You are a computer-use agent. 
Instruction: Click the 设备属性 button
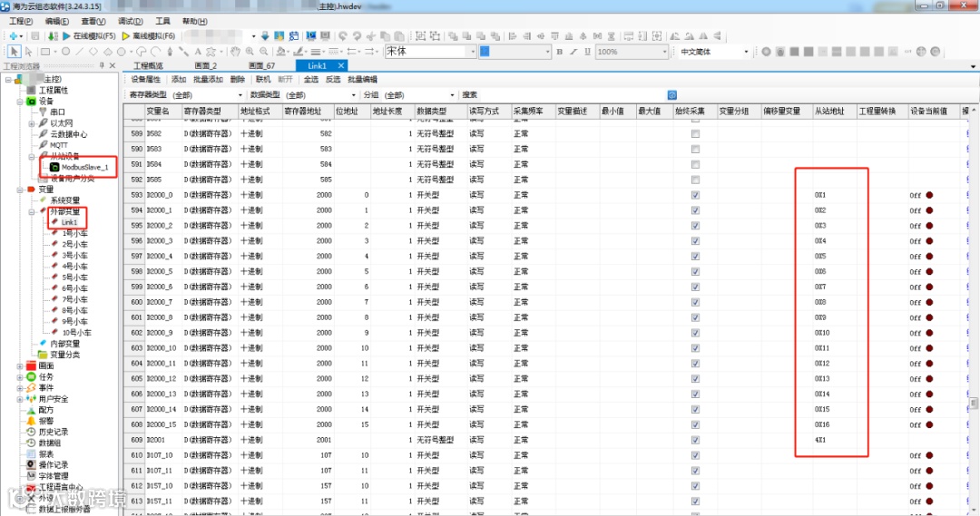[145, 79]
